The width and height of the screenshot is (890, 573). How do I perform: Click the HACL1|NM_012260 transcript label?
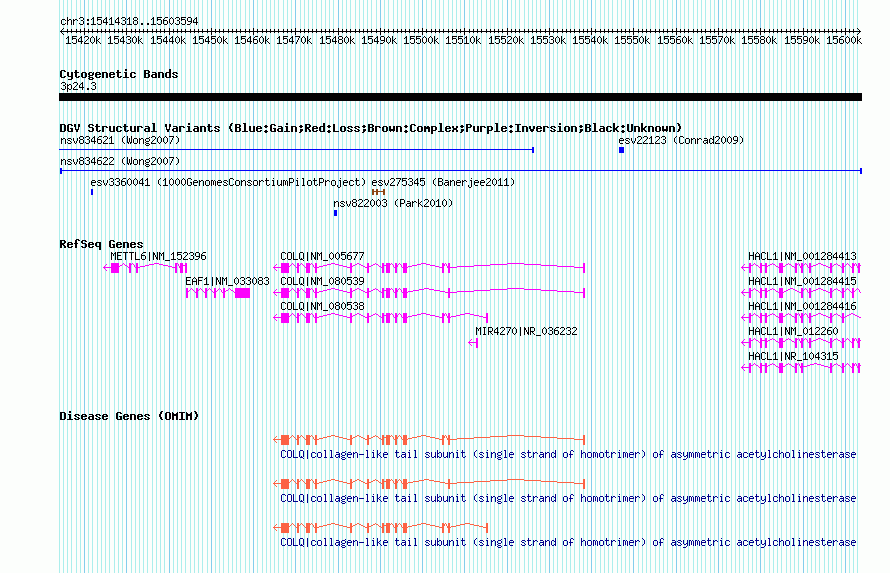(793, 331)
